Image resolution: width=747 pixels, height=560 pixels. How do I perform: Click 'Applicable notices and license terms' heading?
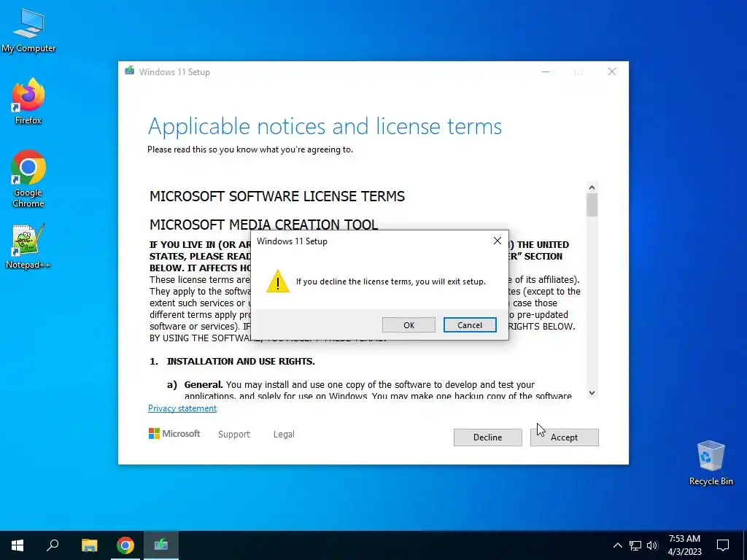tap(325, 126)
